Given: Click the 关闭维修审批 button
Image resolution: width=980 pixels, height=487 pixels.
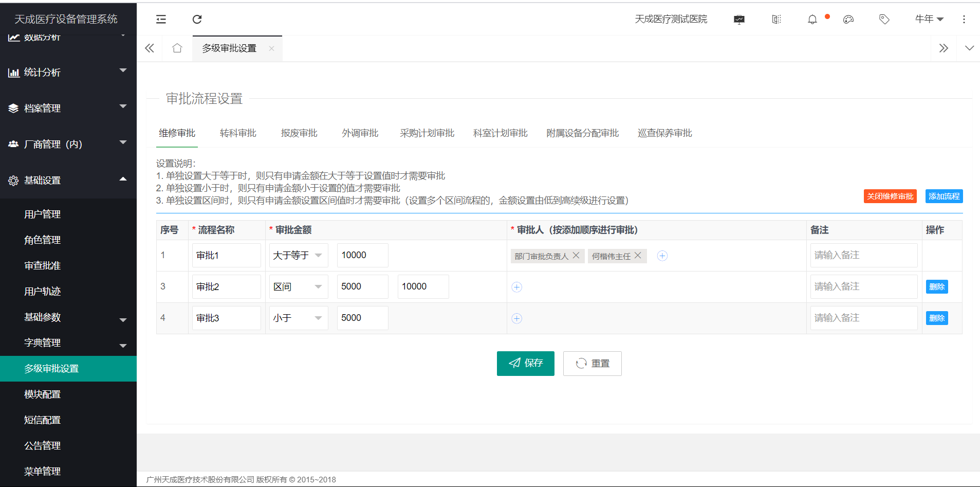Looking at the screenshot, I should (x=890, y=196).
